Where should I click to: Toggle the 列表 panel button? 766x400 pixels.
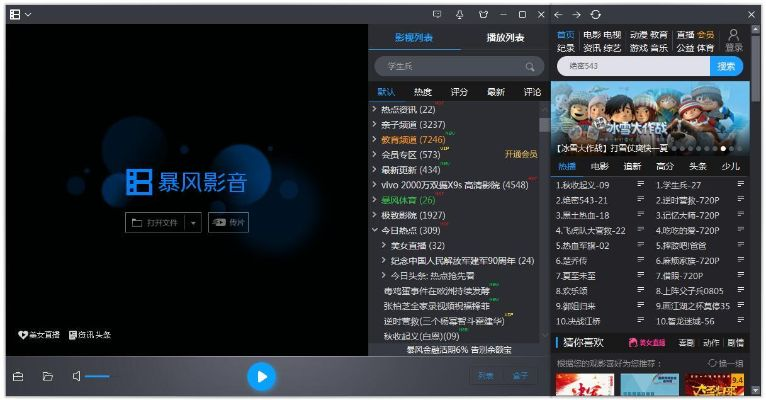485,377
